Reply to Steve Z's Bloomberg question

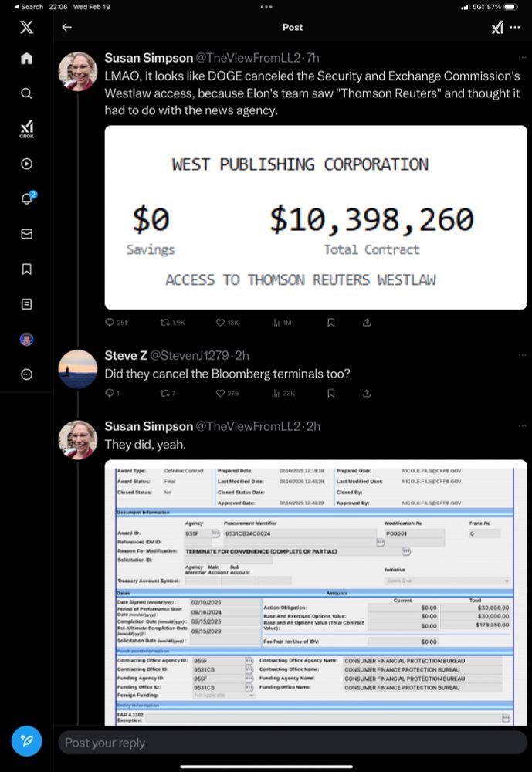coord(112,393)
